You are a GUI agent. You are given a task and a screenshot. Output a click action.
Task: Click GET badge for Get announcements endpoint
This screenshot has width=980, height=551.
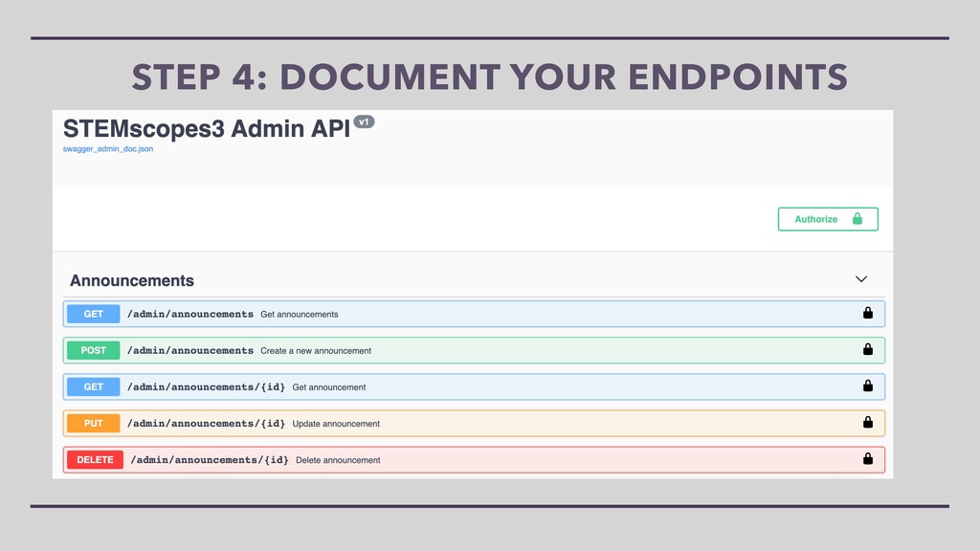click(x=93, y=314)
